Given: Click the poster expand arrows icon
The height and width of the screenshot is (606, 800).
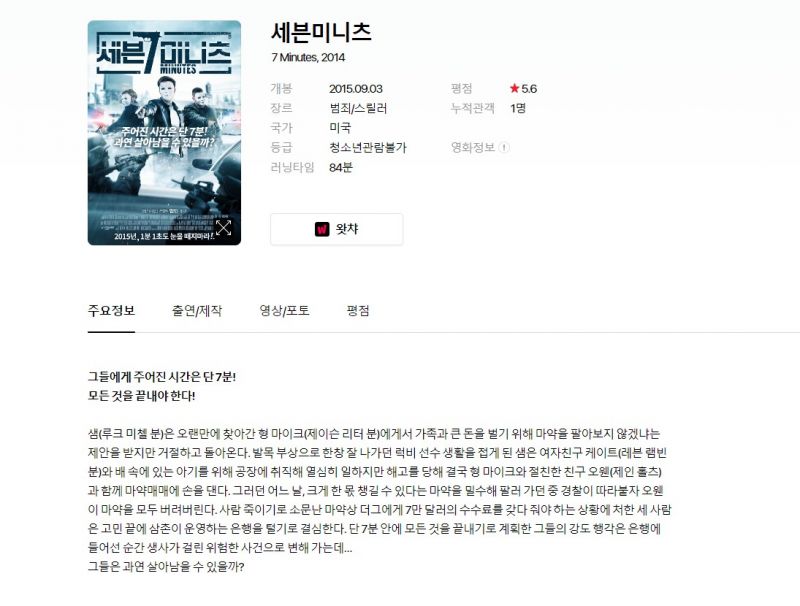Looking at the screenshot, I should [x=223, y=228].
